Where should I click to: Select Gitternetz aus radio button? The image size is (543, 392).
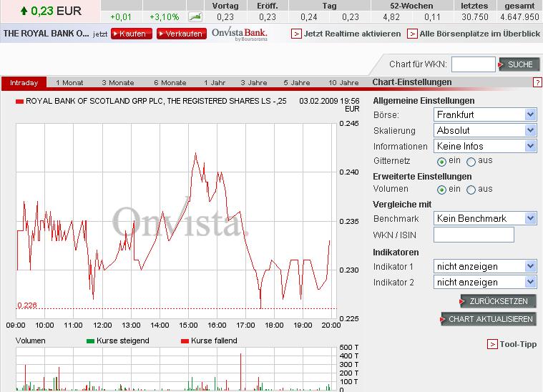[471, 162]
